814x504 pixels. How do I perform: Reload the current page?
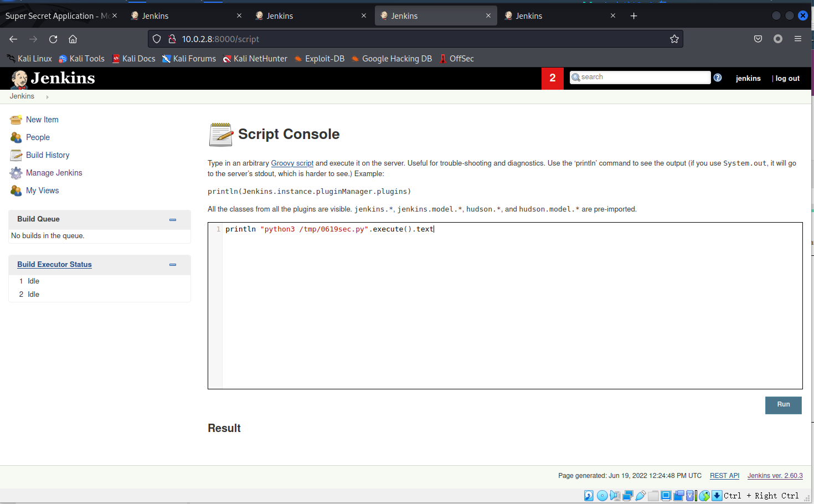point(53,39)
